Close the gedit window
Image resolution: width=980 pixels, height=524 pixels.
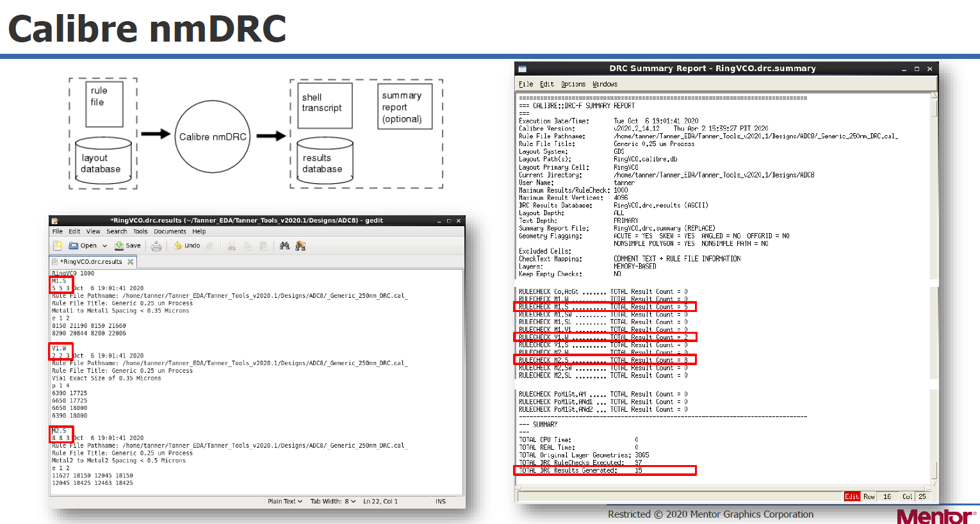click(459, 220)
